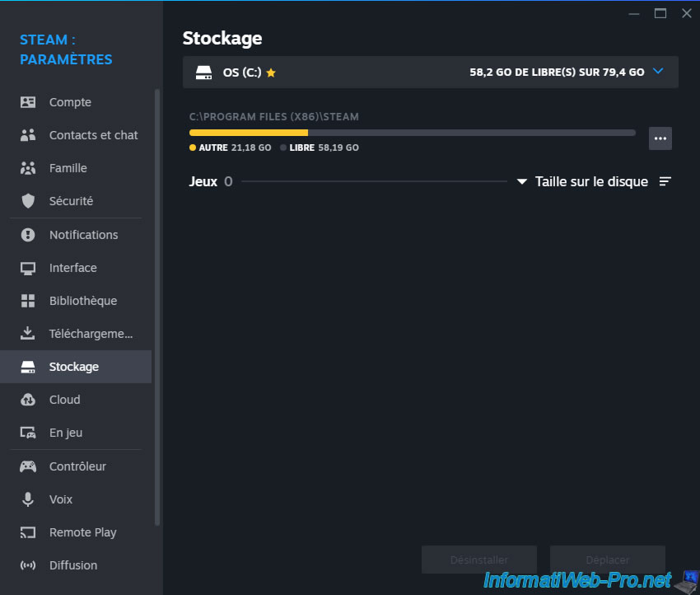This screenshot has height=595, width=700.
Task: Click the Contacts et chat people icon
Action: [28, 135]
